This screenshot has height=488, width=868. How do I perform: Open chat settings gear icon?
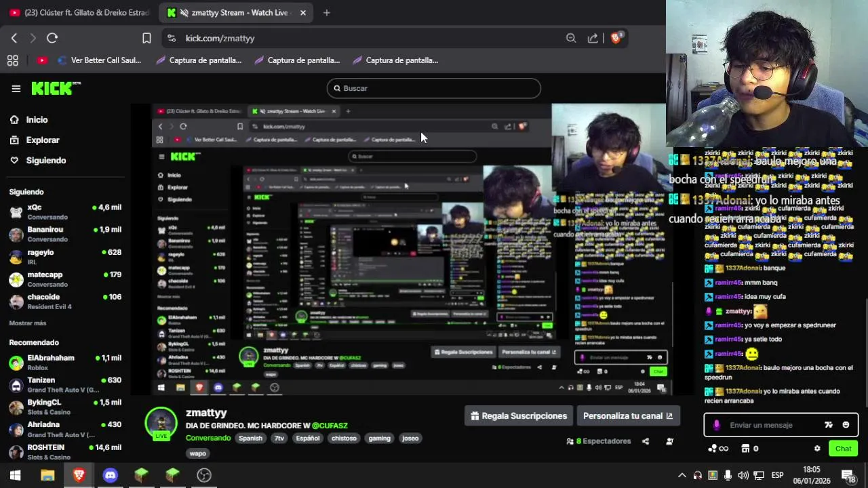click(817, 448)
